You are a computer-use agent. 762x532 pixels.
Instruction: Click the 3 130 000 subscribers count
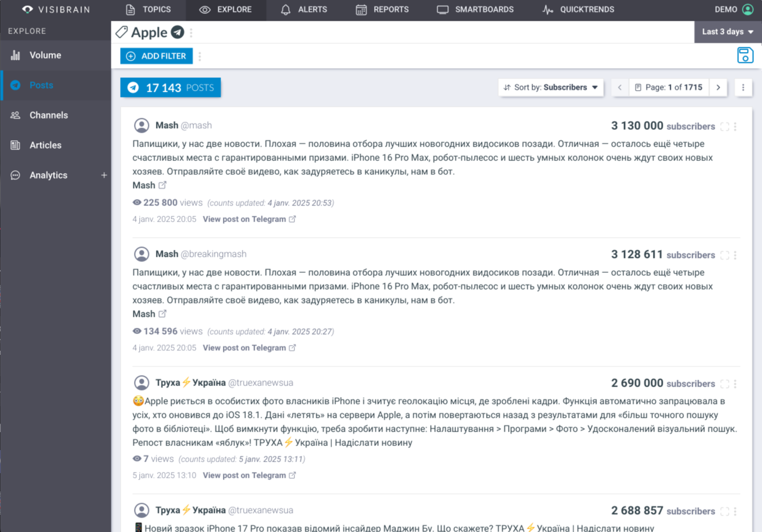(663, 126)
